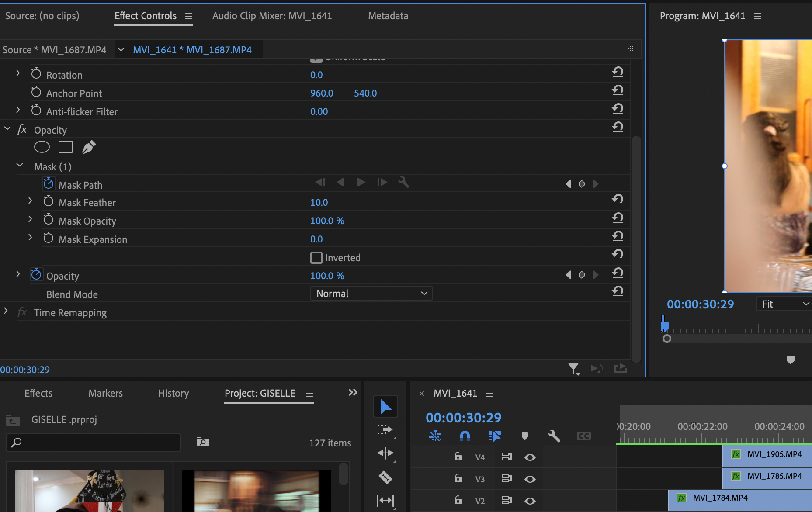
Task: Add a keyframe for Mask Path
Action: (x=582, y=184)
